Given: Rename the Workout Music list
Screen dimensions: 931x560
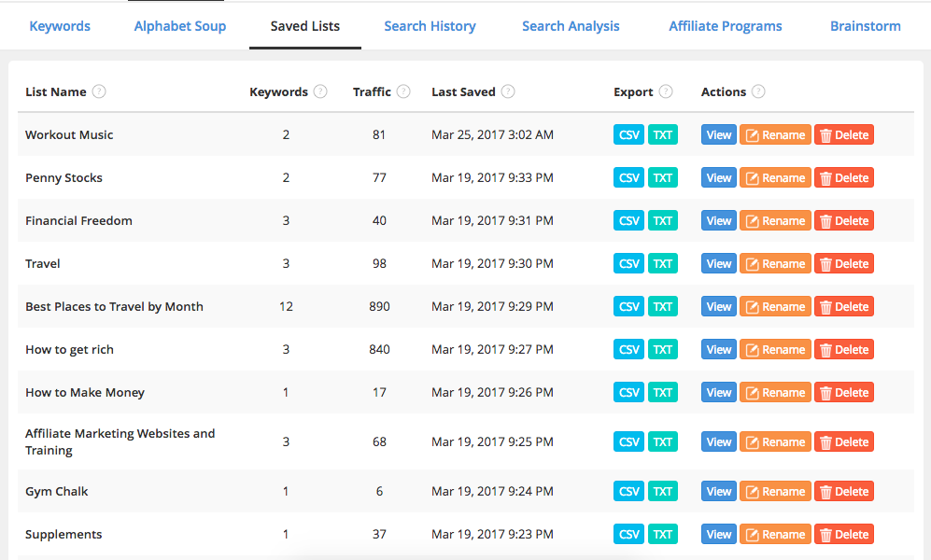Looking at the screenshot, I should pos(775,134).
